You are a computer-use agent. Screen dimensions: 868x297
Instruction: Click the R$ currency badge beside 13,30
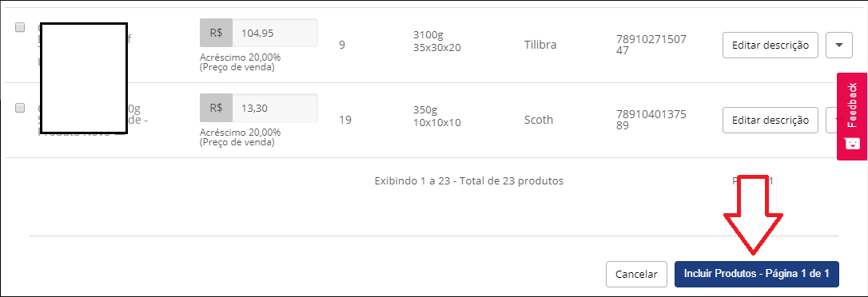[216, 109]
